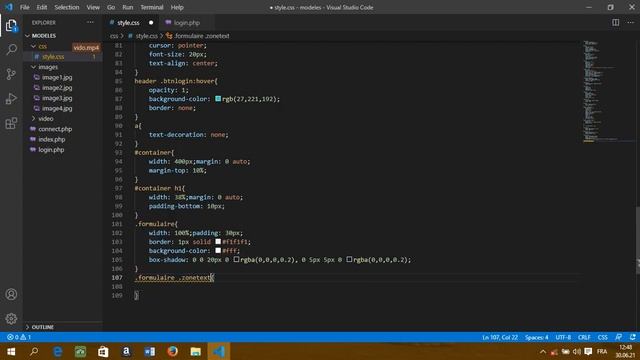Screen dimensions: 640x360
Task: Open connect.php in explorer
Action: click(55, 129)
